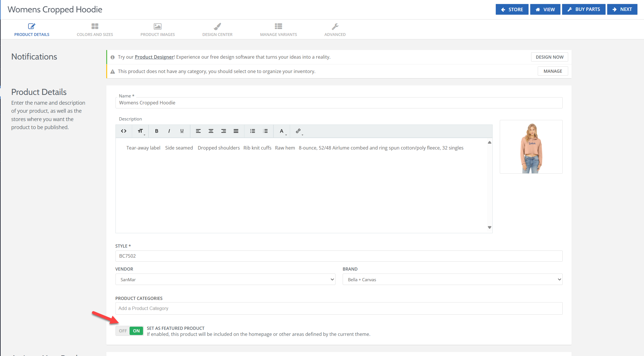Click the Italic formatting icon

click(169, 131)
